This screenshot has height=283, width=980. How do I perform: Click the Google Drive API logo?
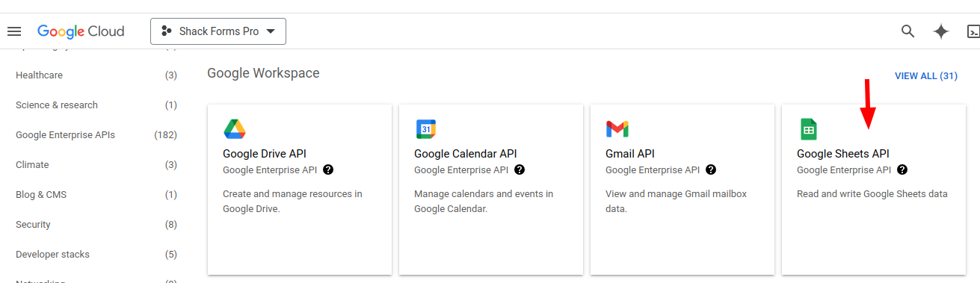(235, 129)
